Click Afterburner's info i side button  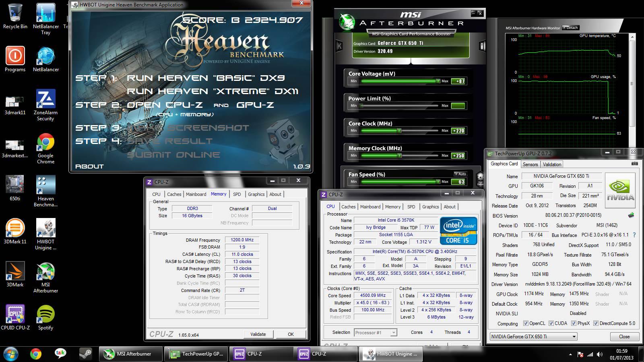(x=482, y=46)
